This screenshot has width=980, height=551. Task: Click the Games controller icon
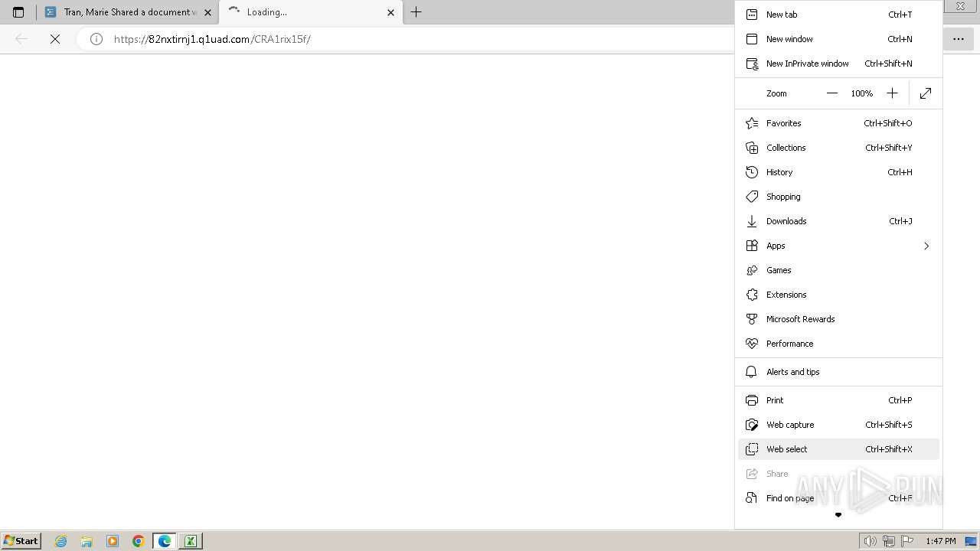pos(752,270)
